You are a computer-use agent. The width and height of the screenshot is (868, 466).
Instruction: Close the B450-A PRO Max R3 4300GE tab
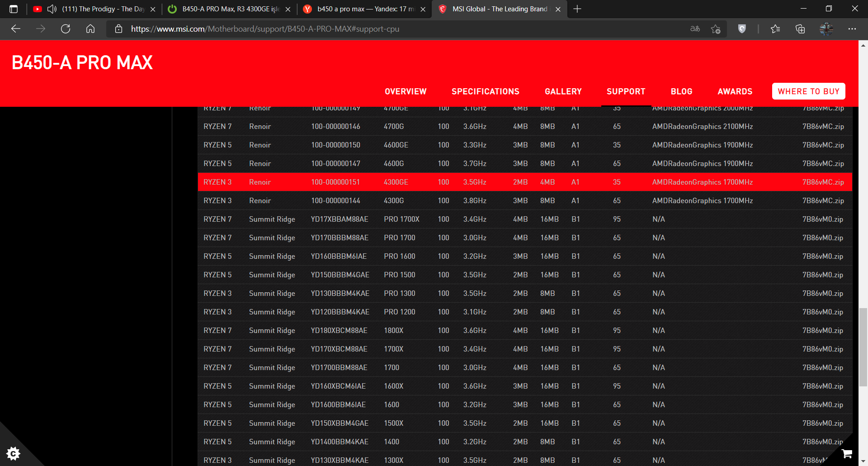(288, 9)
